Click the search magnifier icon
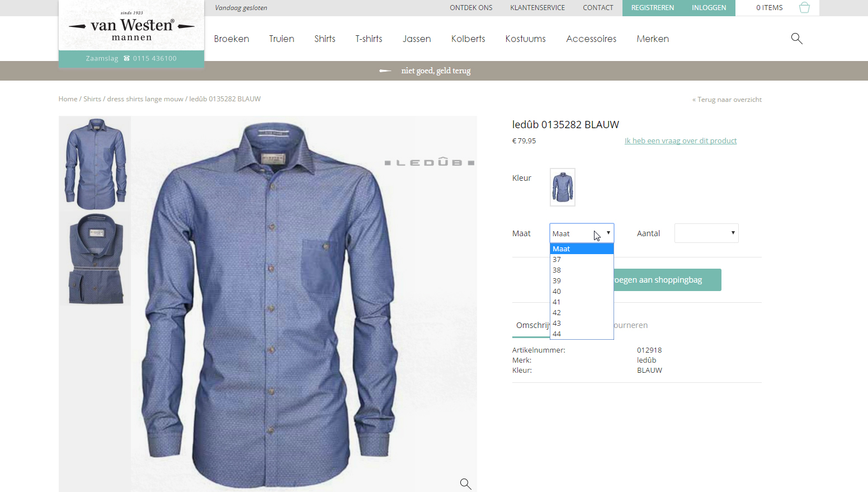 (797, 39)
